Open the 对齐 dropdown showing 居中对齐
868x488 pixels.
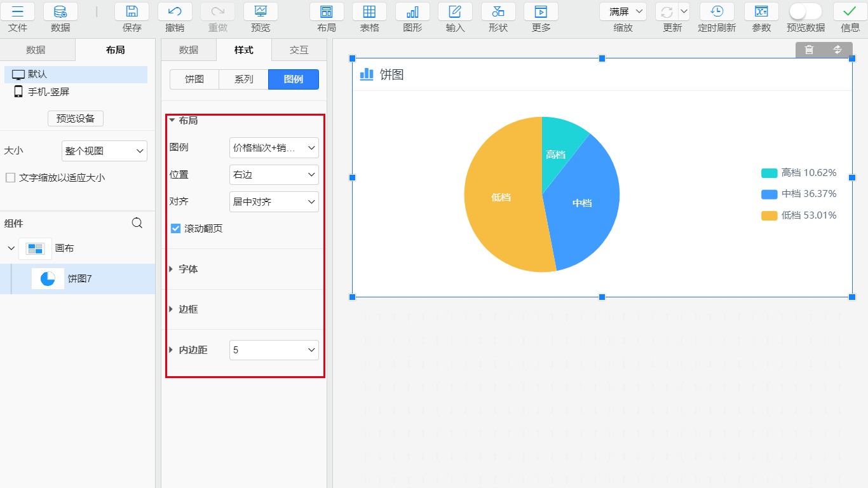coord(274,201)
